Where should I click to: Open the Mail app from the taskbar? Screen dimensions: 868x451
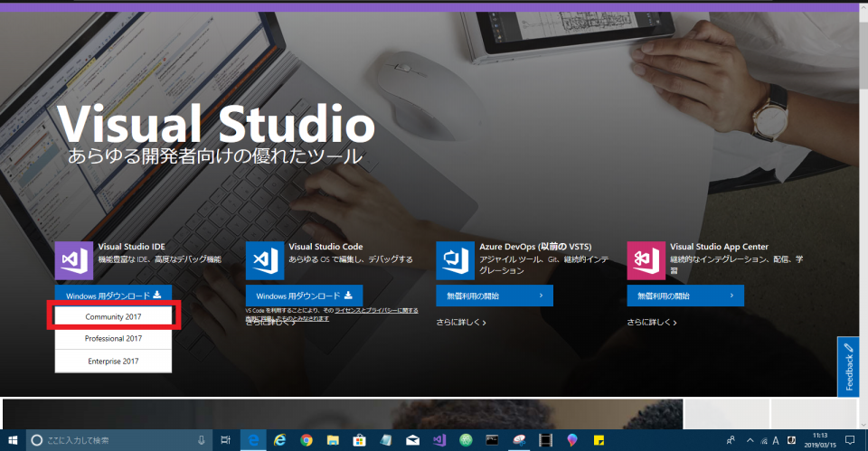(x=412, y=440)
